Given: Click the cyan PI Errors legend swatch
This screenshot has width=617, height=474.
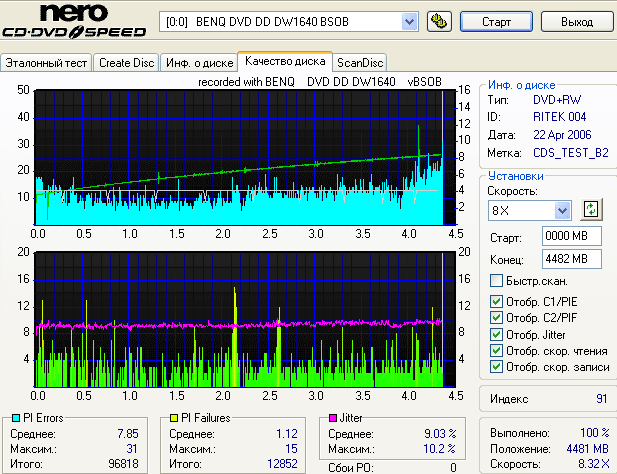Looking at the screenshot, I should point(16,418).
